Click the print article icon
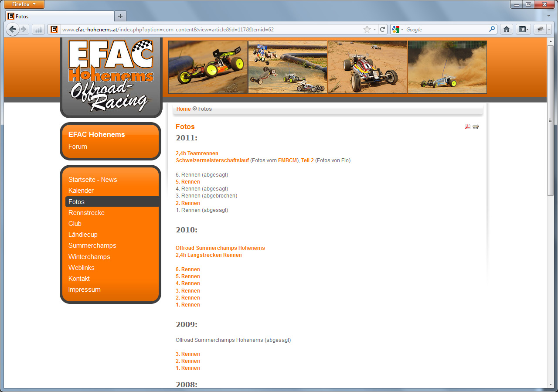 point(476,126)
